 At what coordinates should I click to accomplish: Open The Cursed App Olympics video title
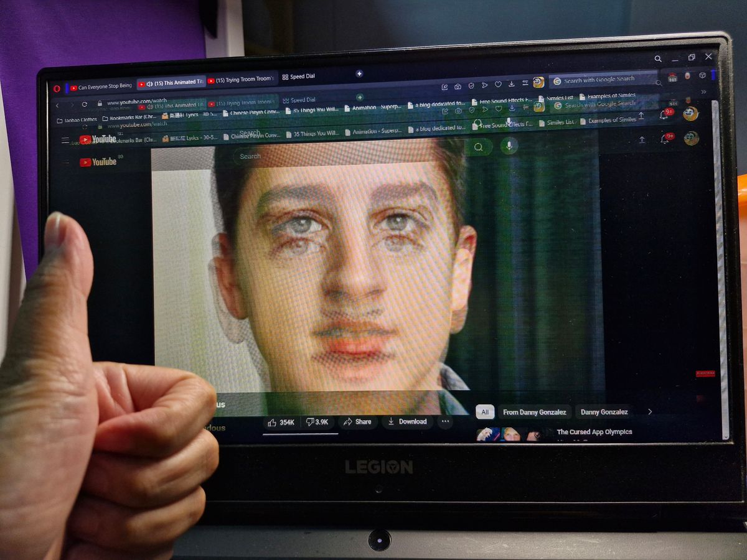pyautogui.click(x=594, y=432)
